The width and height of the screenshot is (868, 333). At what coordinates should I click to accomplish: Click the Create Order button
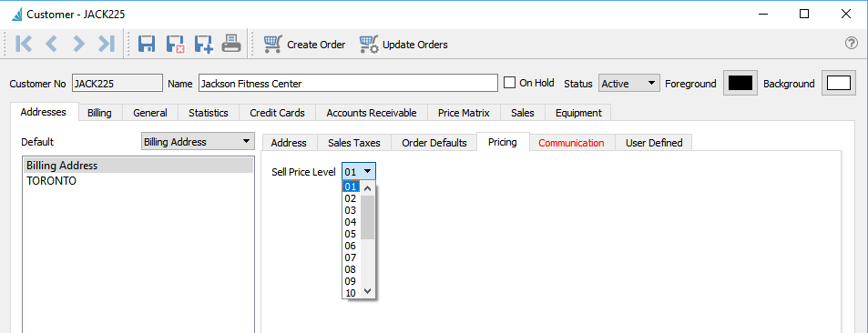304,45
